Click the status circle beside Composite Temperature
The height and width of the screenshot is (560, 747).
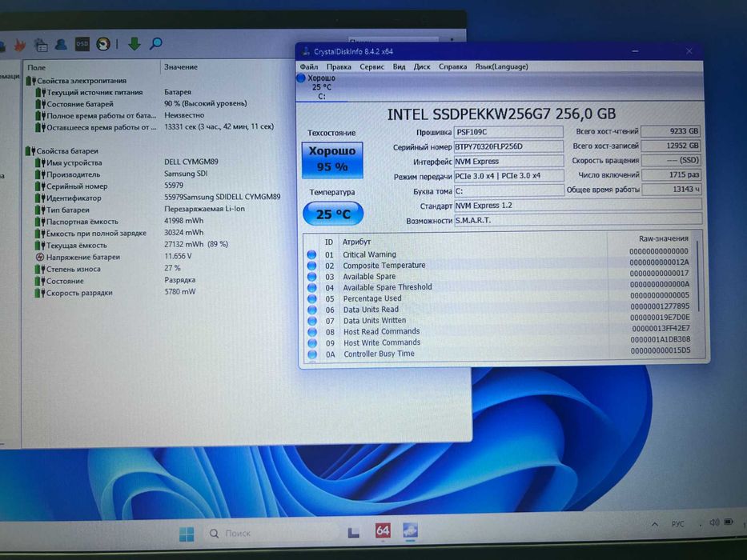click(311, 266)
